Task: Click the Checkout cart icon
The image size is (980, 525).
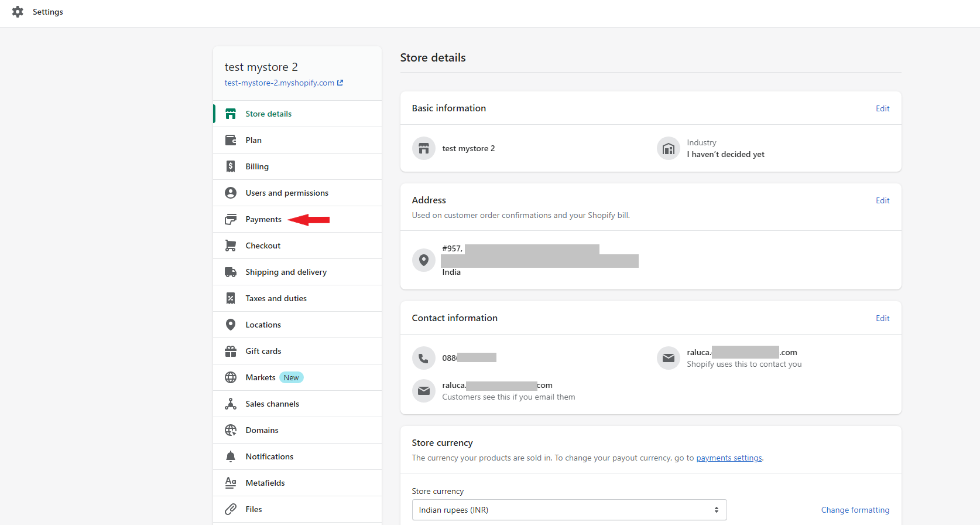Action: [231, 246]
